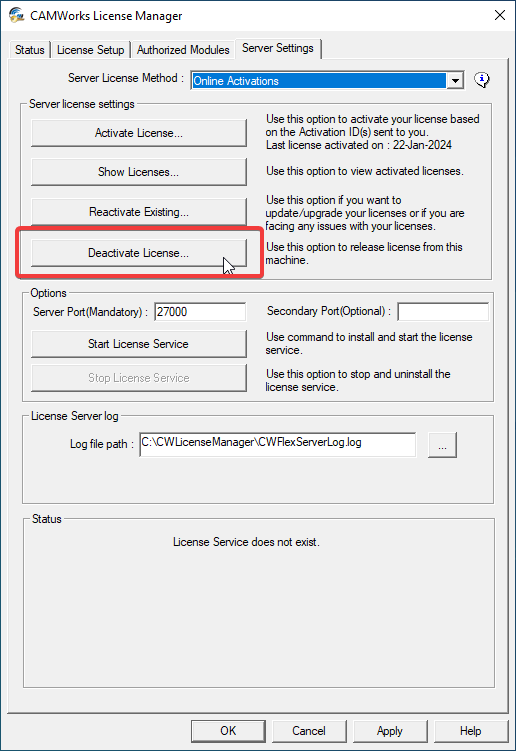Open the License Setup tab

91,50
